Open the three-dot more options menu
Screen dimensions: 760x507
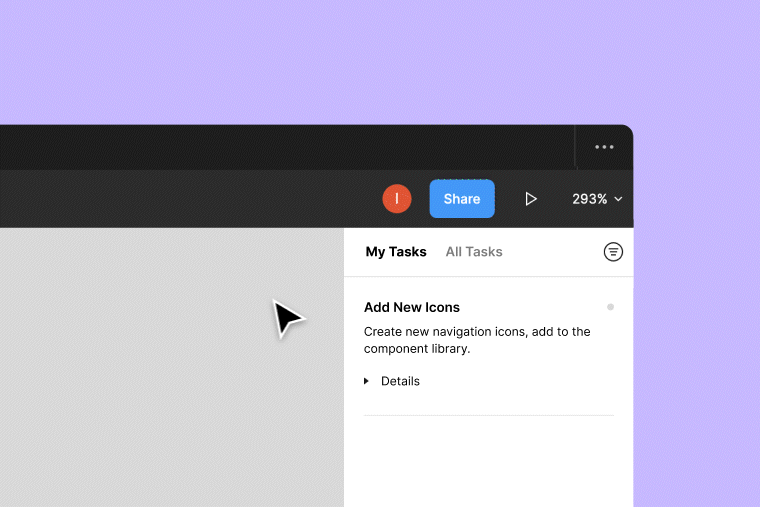pyautogui.click(x=604, y=147)
